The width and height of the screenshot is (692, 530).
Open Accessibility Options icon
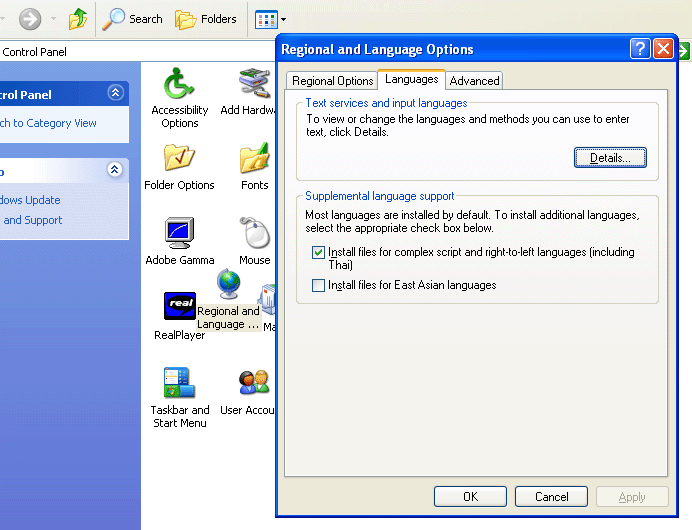(x=180, y=86)
